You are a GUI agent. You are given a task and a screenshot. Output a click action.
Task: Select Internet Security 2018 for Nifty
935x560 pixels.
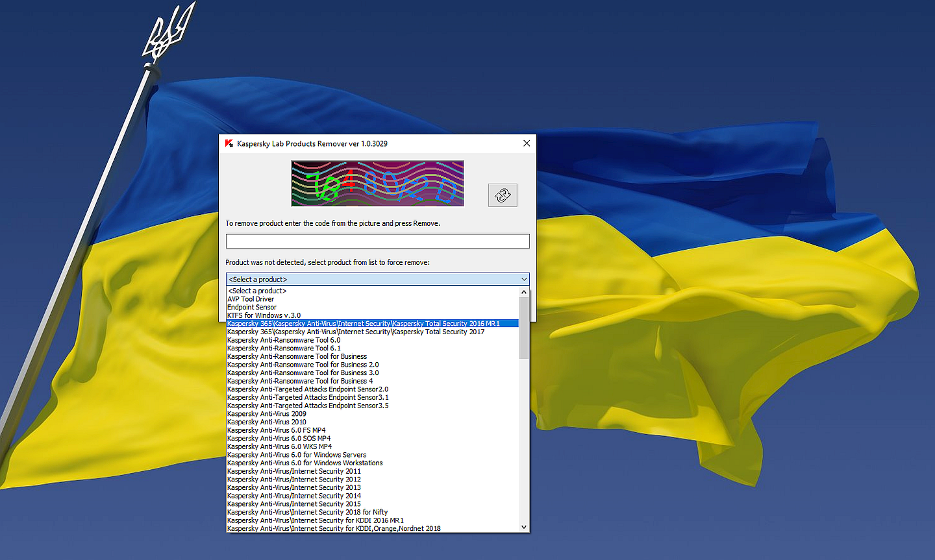point(373,513)
